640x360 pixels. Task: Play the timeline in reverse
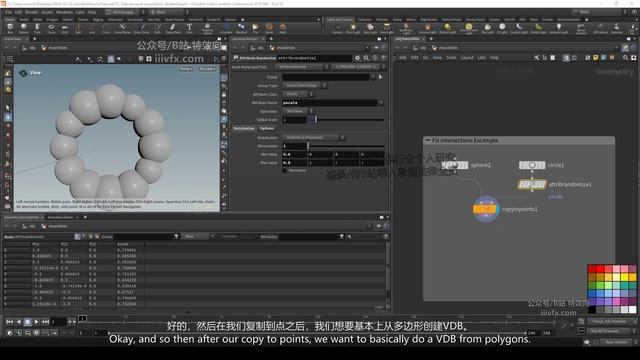click(x=19, y=322)
